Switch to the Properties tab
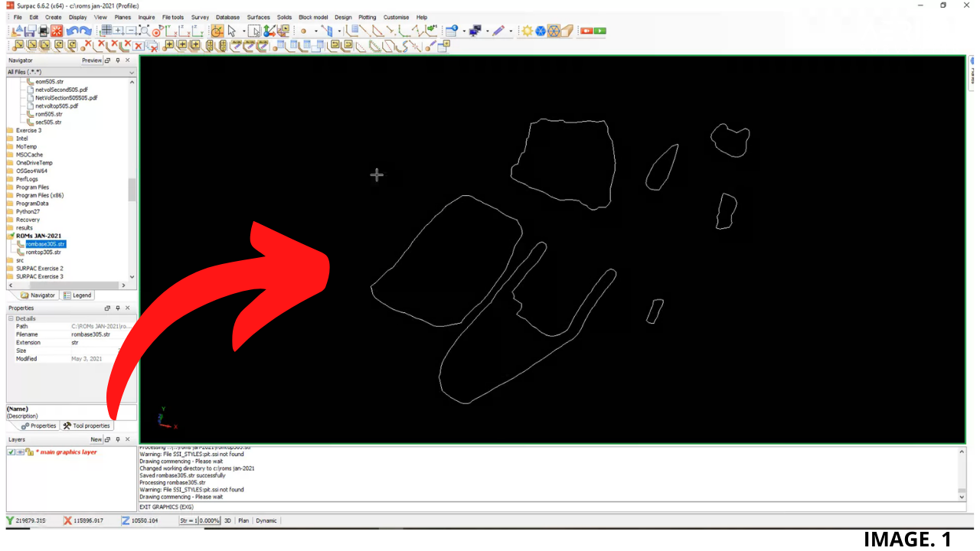 38,425
